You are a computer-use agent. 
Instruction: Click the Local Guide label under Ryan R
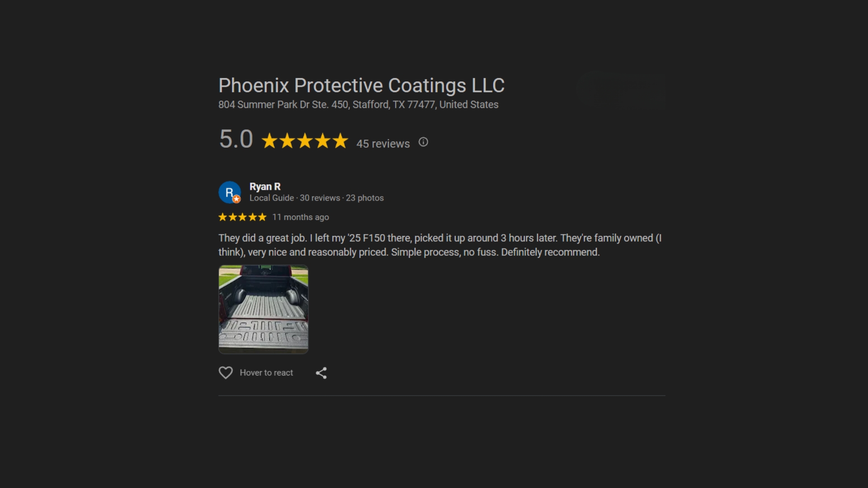coord(272,198)
